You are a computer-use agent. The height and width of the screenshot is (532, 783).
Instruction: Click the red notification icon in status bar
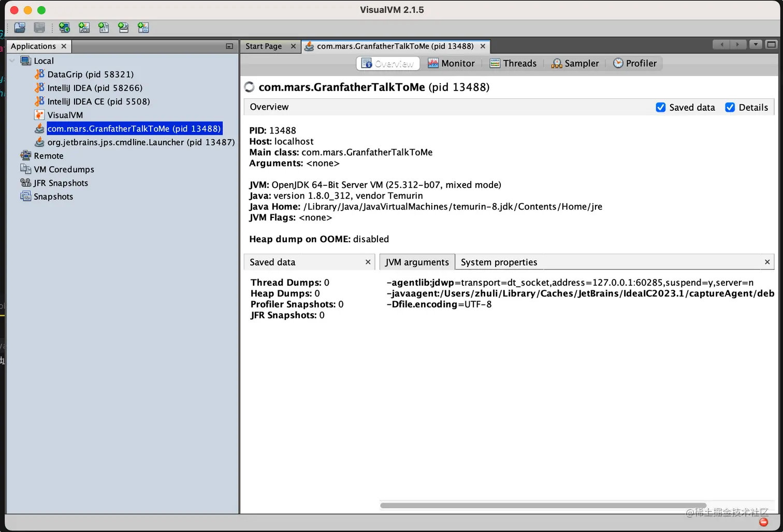tap(763, 522)
